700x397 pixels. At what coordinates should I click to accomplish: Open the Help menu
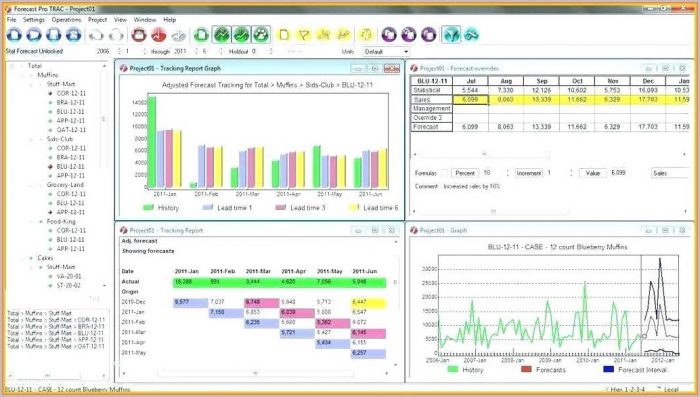coord(169,20)
